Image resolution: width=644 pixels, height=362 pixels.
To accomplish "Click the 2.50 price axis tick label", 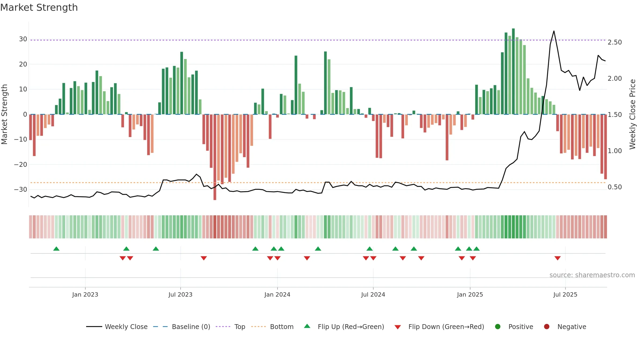I will coord(614,42).
